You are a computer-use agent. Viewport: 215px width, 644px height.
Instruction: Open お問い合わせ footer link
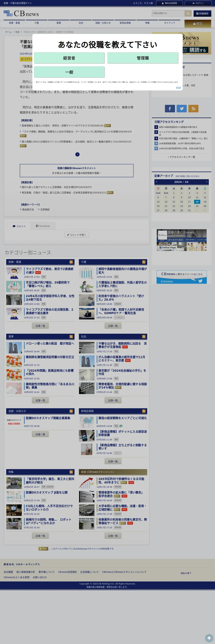point(40,577)
